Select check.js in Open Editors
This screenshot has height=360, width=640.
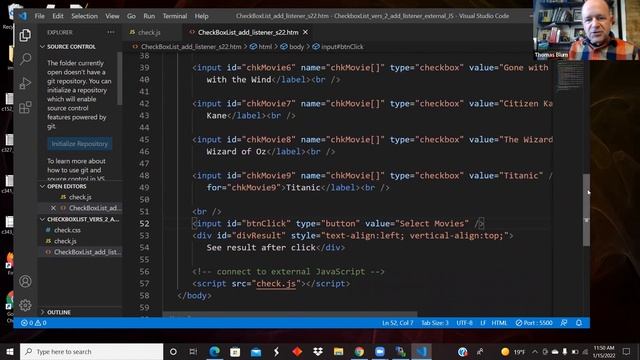tap(80, 197)
